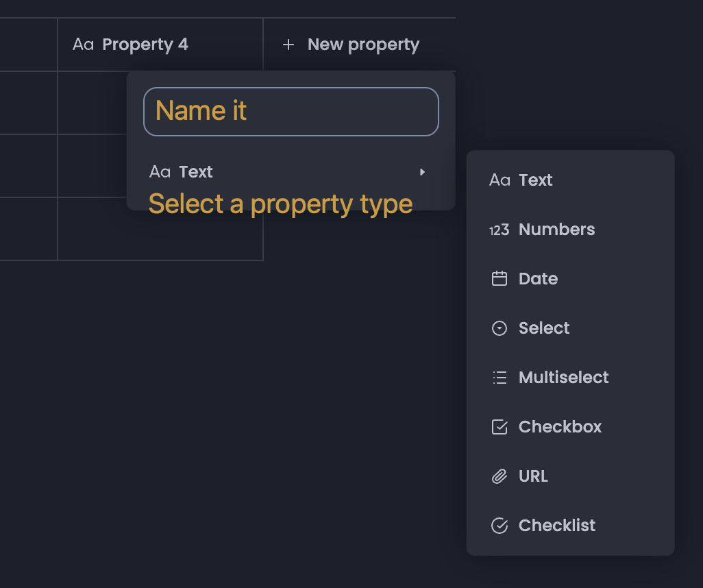Click first-row cell left of Property 4 column
The width and height of the screenshot is (703, 588).
pos(28,103)
